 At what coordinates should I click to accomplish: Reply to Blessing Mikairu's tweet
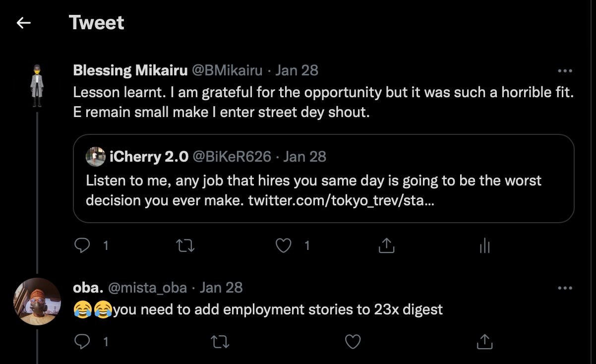click(82, 245)
